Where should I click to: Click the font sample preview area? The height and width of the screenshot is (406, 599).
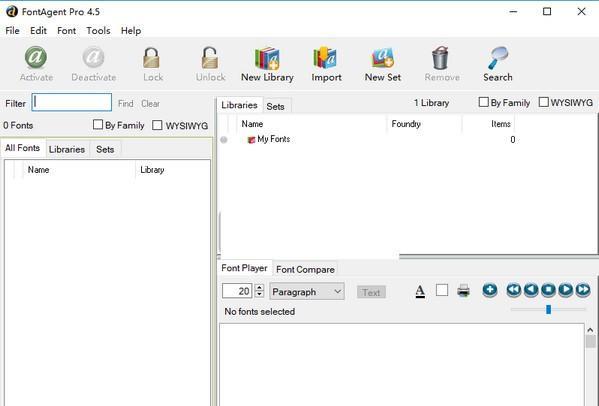401,365
